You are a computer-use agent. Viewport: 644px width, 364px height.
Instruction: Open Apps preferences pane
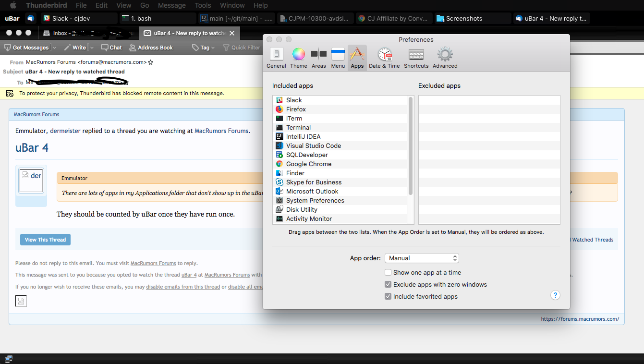(x=357, y=58)
